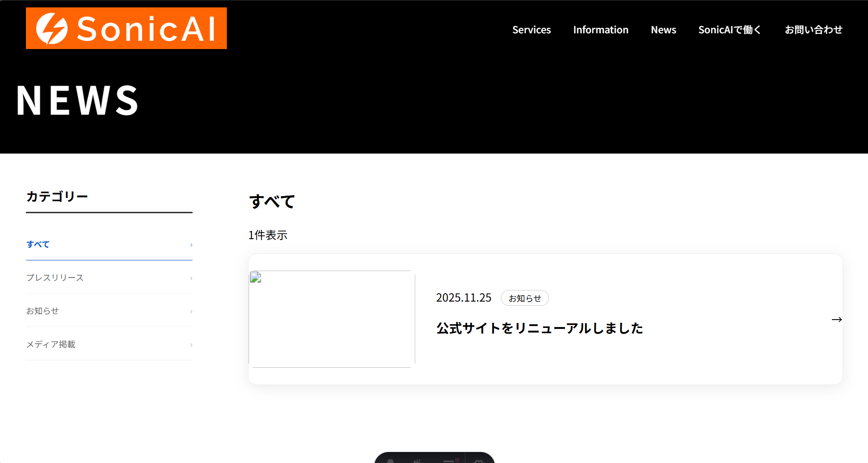This screenshot has width=868, height=463.
Task: Open the Services menu item
Action: pos(531,30)
